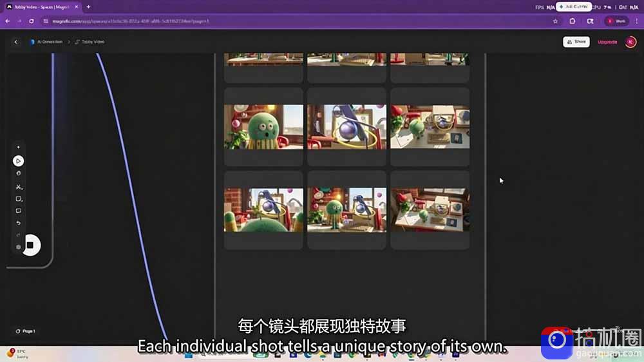Go back using the app header chevron
The width and height of the screenshot is (644, 362).
click(16, 42)
